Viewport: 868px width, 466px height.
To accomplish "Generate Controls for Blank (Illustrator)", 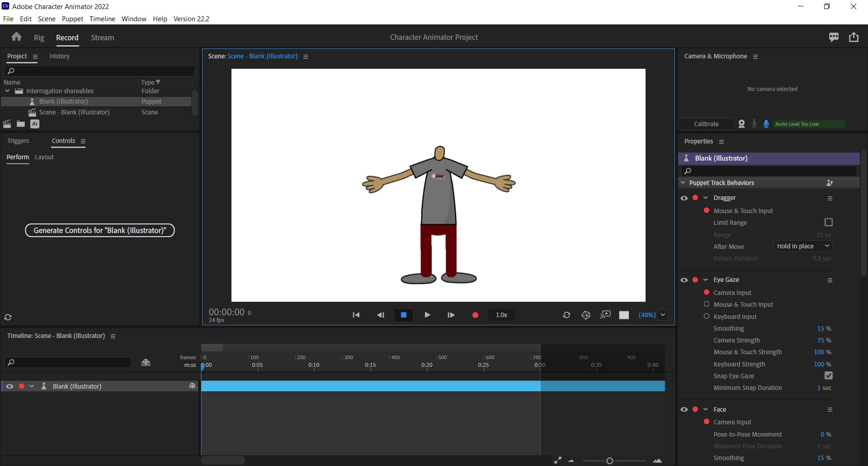I will (100, 230).
